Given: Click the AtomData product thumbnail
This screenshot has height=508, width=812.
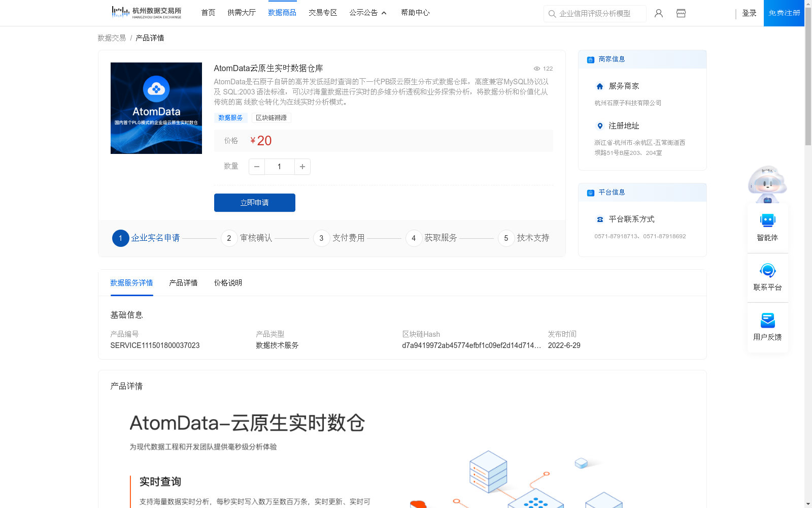Looking at the screenshot, I should coord(156,108).
